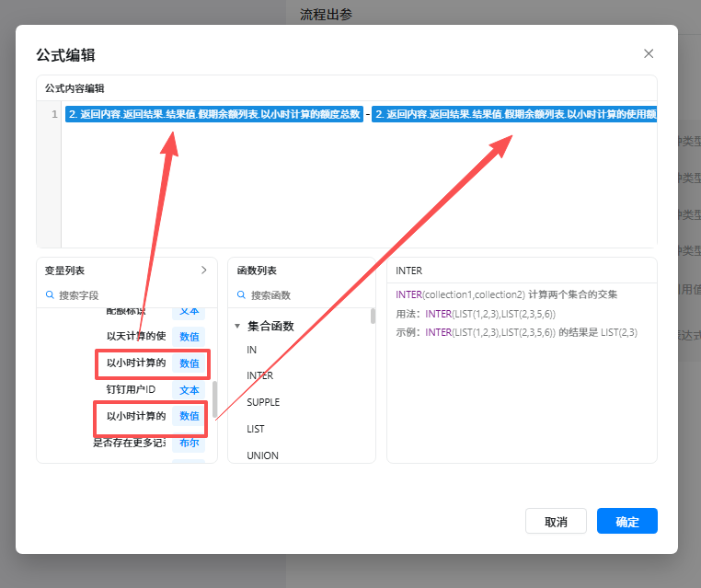Click the 用法 usage example line

tap(476, 314)
